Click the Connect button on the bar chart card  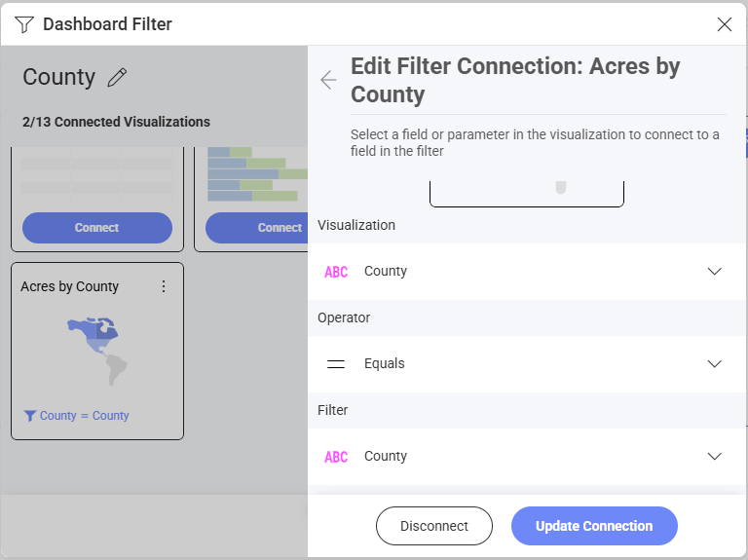[x=280, y=228]
